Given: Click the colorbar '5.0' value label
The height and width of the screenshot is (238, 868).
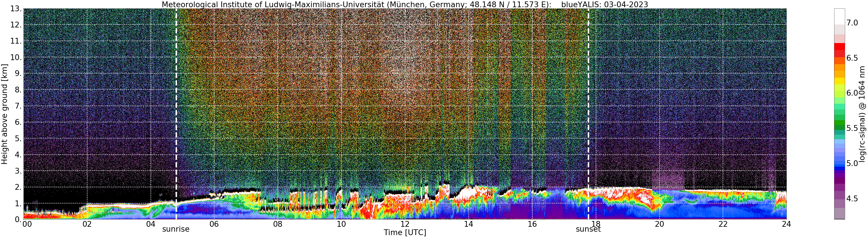Looking at the screenshot, I should pos(852,163).
